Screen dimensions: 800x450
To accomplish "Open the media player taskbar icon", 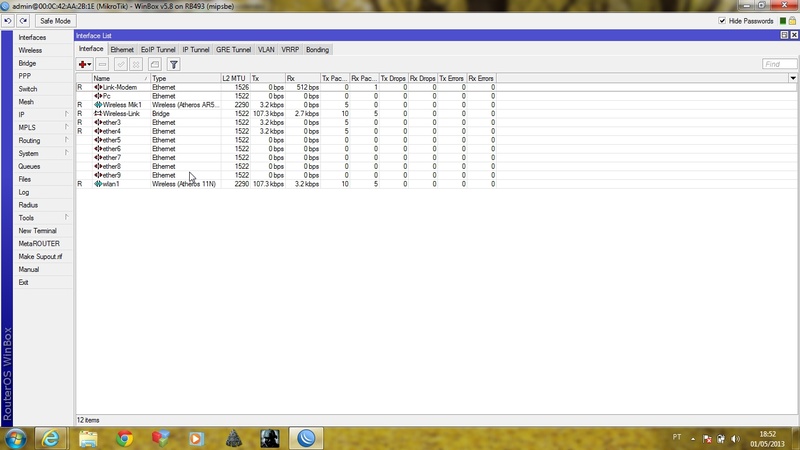I will [196, 438].
